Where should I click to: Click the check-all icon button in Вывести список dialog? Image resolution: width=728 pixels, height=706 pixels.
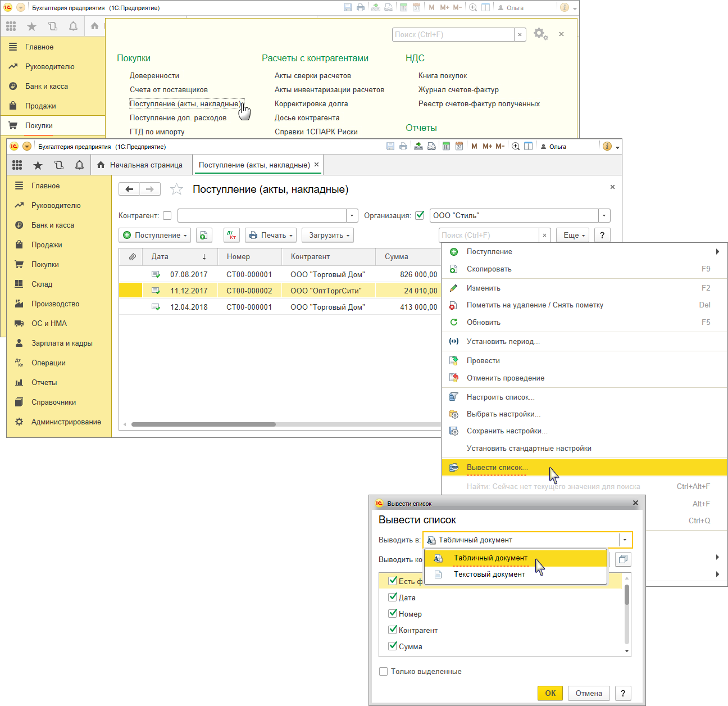pyautogui.click(x=623, y=559)
